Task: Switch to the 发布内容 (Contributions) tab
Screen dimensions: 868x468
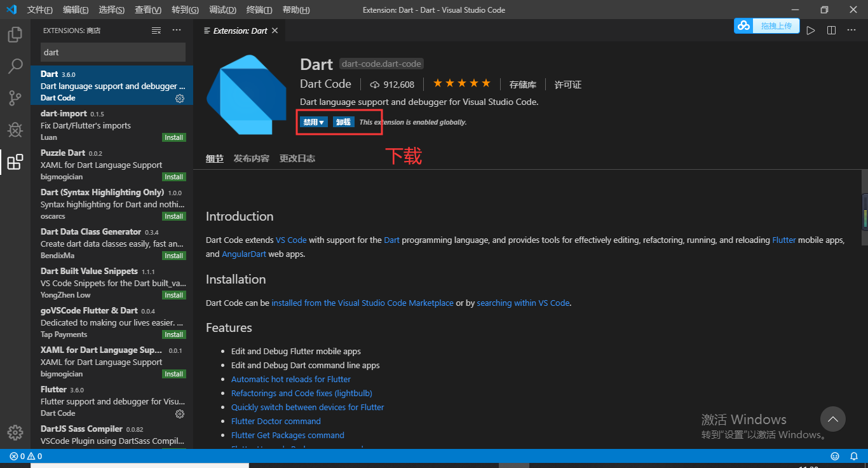Action: click(x=252, y=158)
